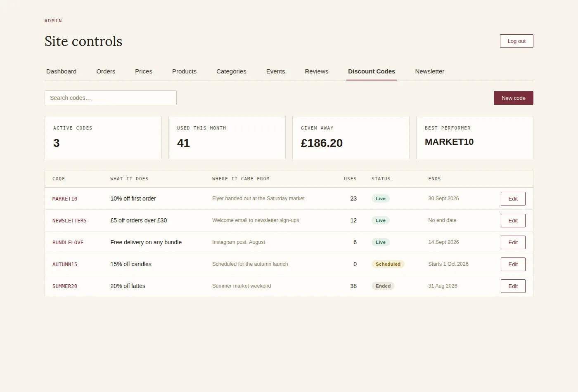Edit the NEWSLETTER5 code
Screen dimensions: 578x392
pyautogui.click(x=513, y=221)
